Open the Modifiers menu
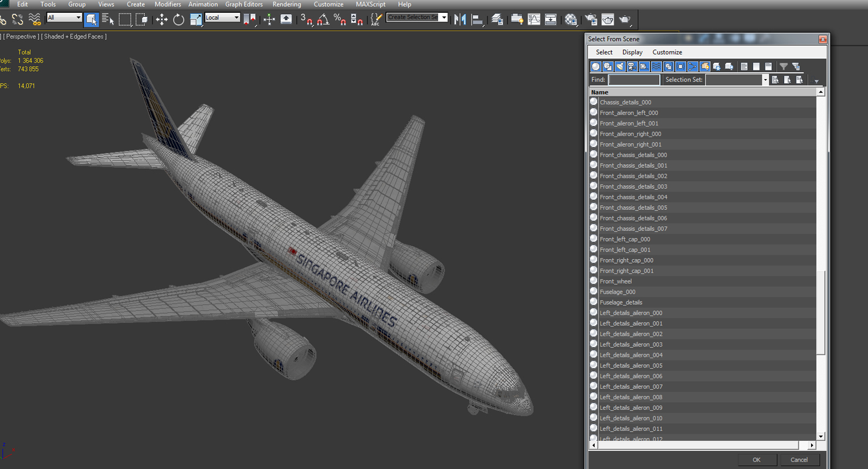 168,4
